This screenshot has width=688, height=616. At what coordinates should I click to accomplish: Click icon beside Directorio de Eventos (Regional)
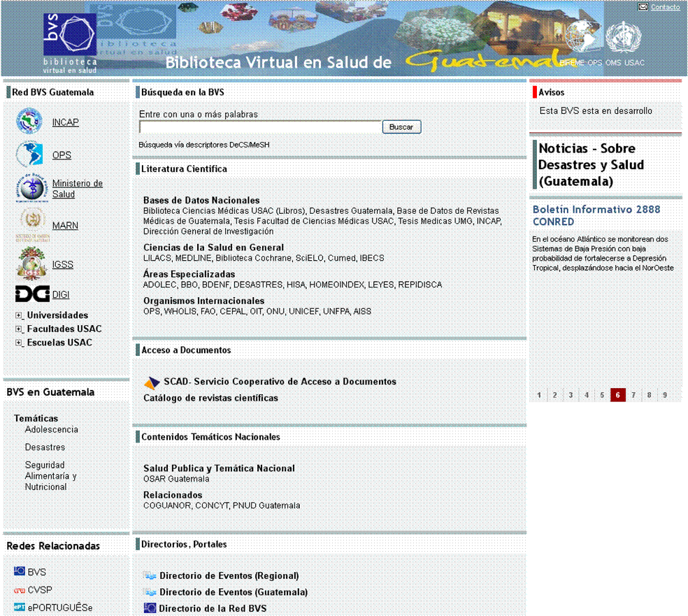coord(150,575)
